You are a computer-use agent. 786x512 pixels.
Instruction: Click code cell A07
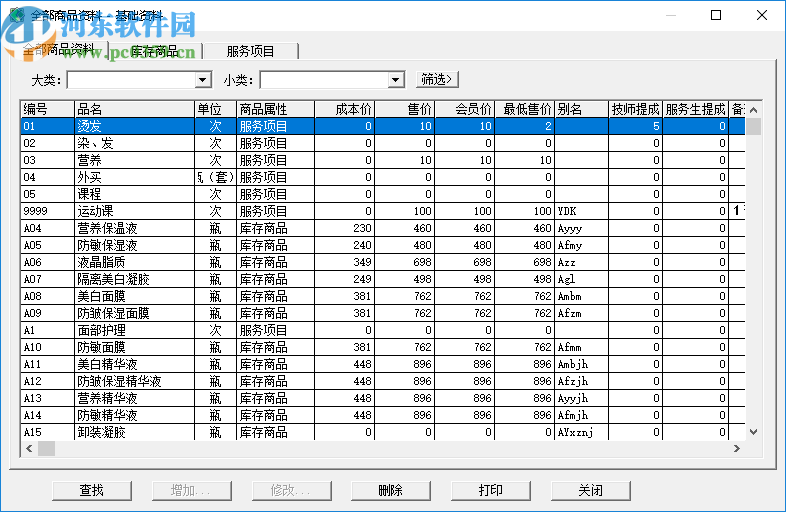coord(47,279)
